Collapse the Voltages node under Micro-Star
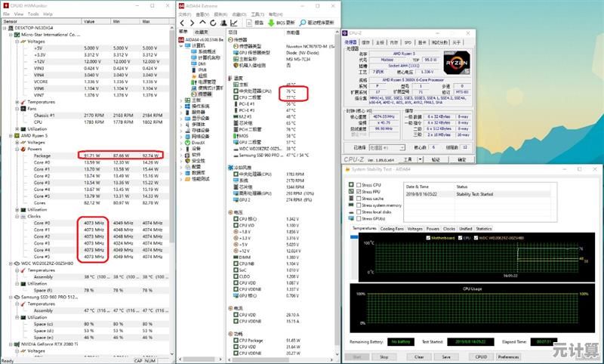604x364 pixels. click(x=12, y=42)
